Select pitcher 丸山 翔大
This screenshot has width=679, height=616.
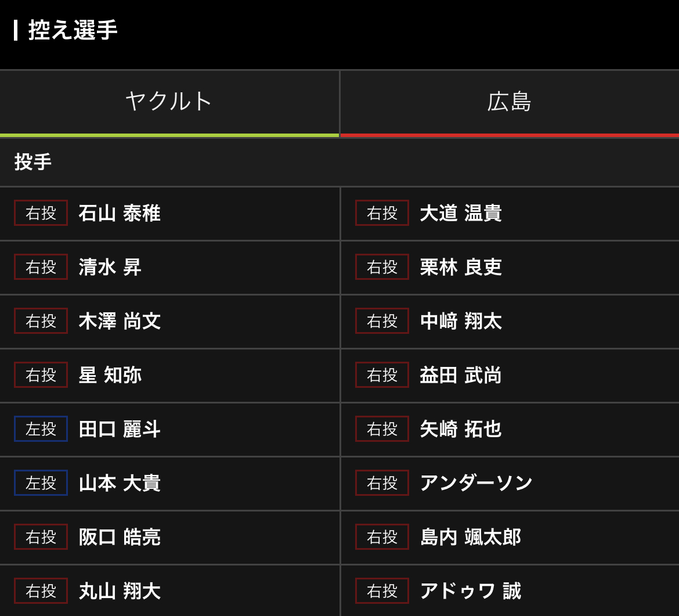119,591
